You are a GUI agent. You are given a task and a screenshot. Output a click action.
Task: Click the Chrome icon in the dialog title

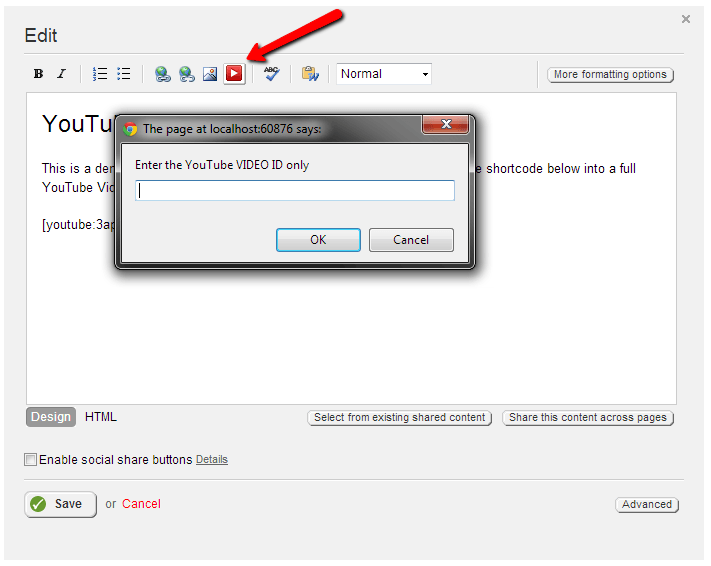(x=130, y=129)
